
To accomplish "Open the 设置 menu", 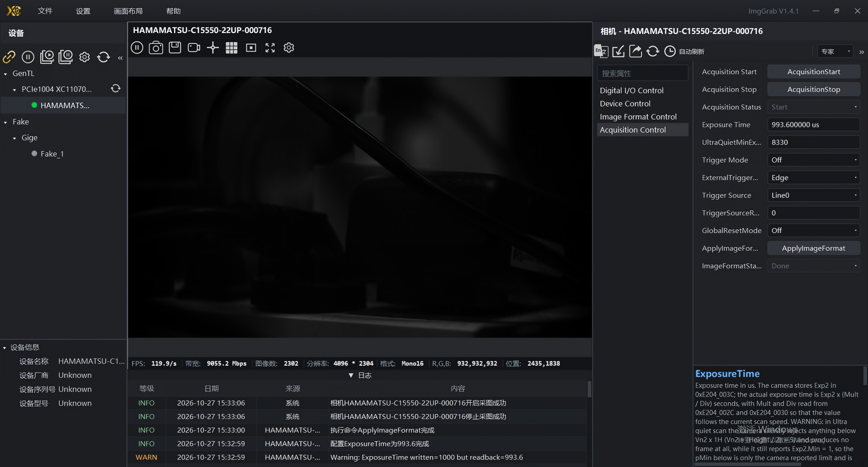I will [83, 11].
